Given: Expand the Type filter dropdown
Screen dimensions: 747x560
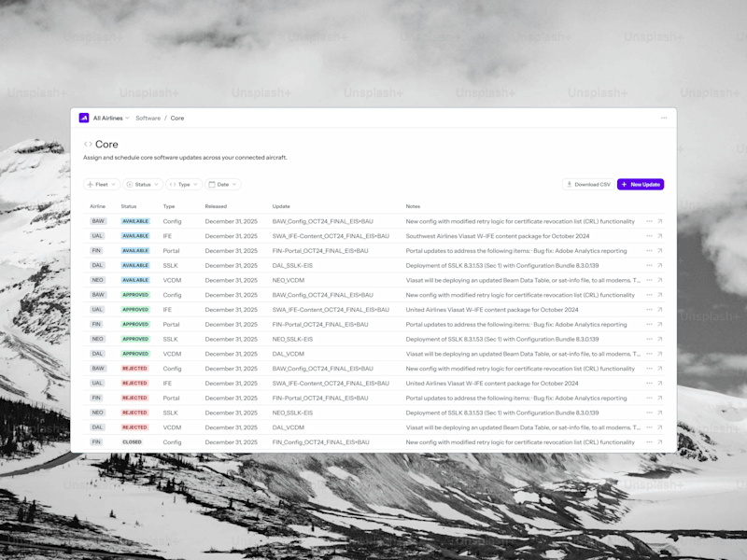Looking at the screenshot, I should click(184, 184).
